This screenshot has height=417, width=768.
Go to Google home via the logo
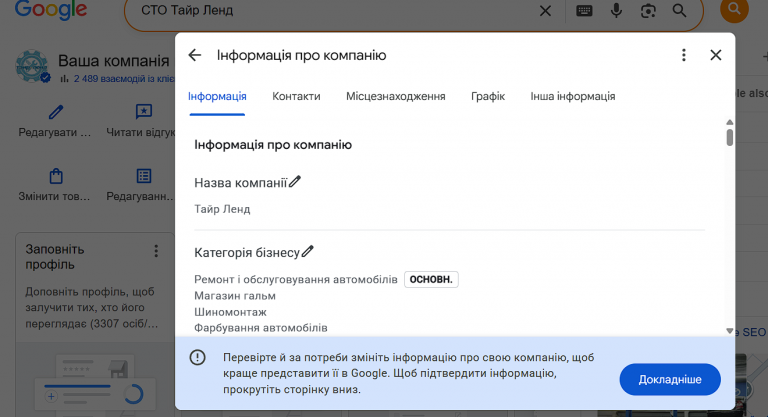tap(51, 10)
